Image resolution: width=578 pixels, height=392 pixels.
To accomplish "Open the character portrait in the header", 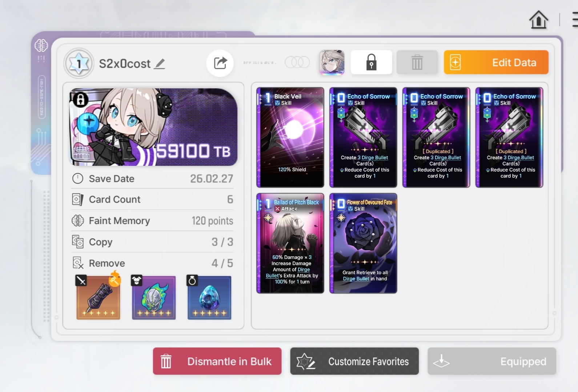I will [x=332, y=62].
